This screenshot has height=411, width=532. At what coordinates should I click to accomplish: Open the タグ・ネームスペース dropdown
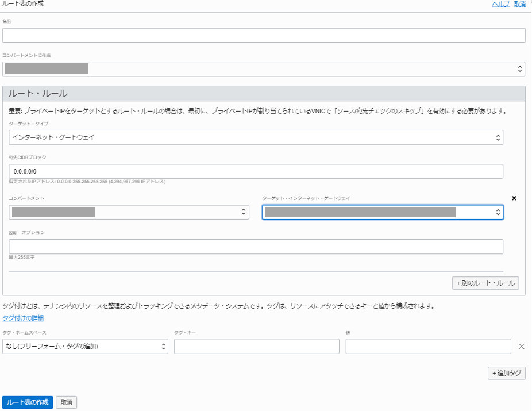(85, 346)
